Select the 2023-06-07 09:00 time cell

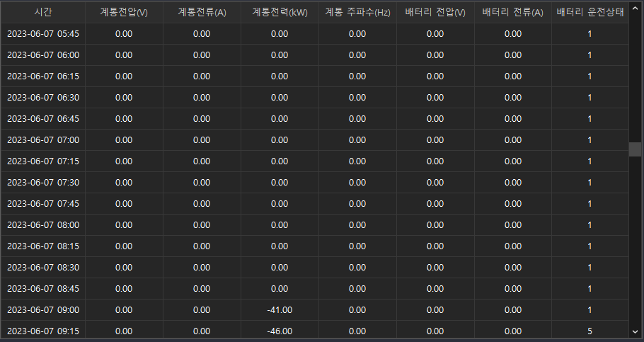pos(43,310)
